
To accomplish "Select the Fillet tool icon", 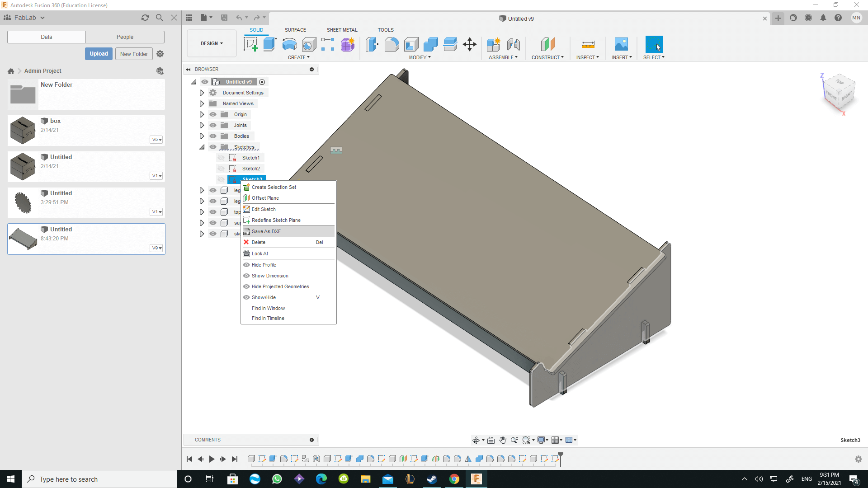I will (x=392, y=44).
